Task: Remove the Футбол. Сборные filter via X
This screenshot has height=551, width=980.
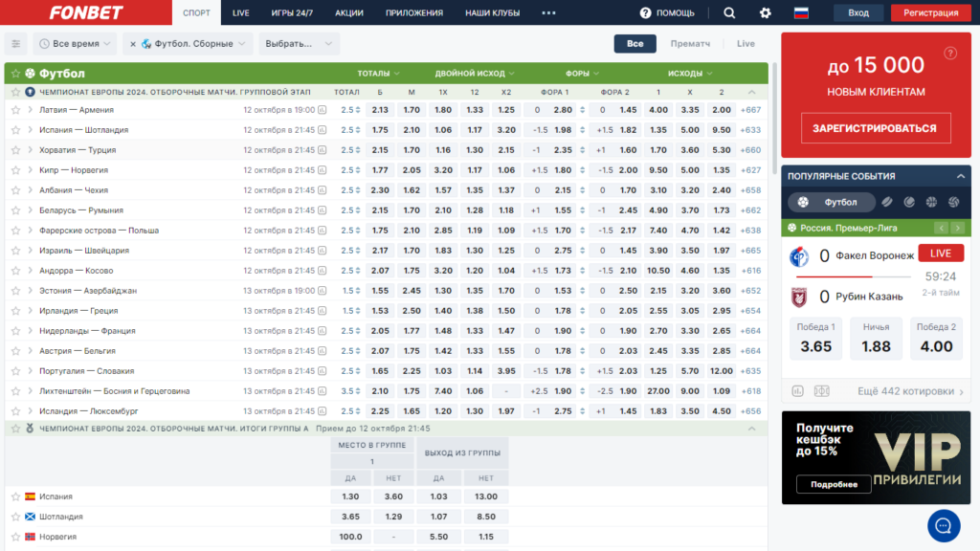Action: [132, 44]
